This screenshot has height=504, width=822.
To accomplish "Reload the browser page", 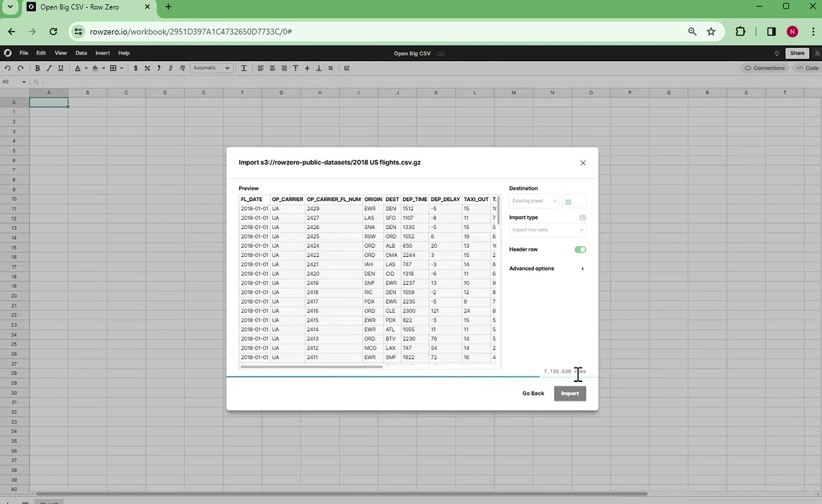I will click(x=53, y=32).
